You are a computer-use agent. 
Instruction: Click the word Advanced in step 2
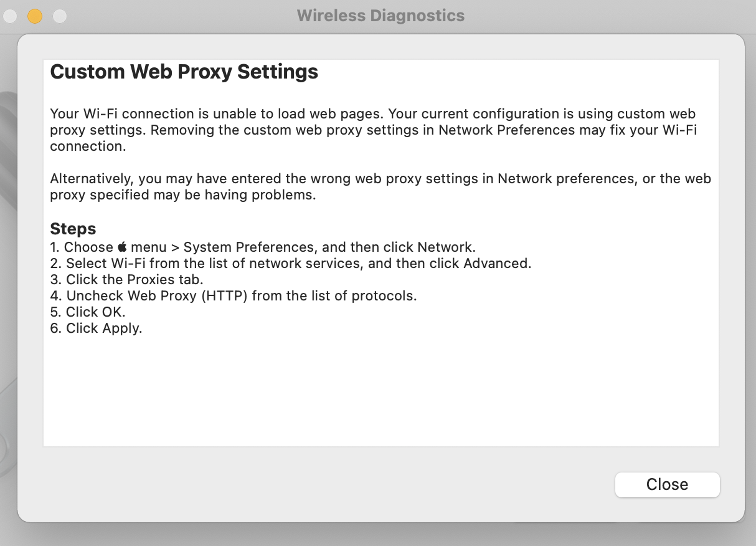tap(496, 263)
